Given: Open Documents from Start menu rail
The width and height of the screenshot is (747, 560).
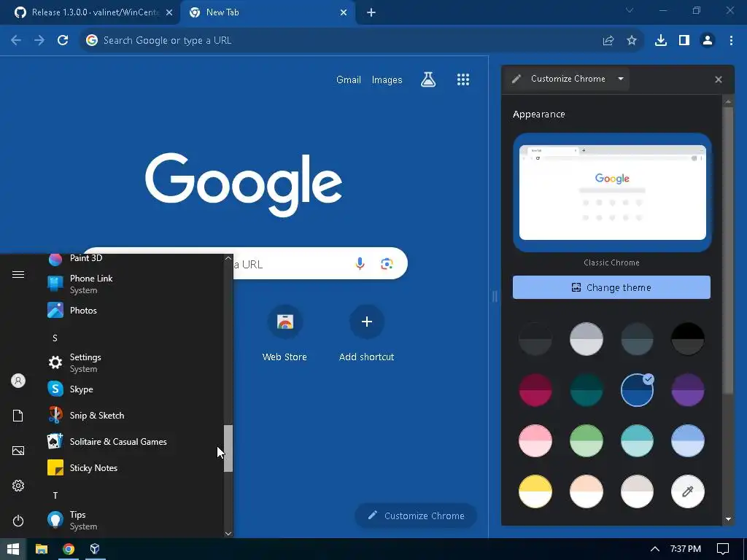Looking at the screenshot, I should tap(18, 416).
